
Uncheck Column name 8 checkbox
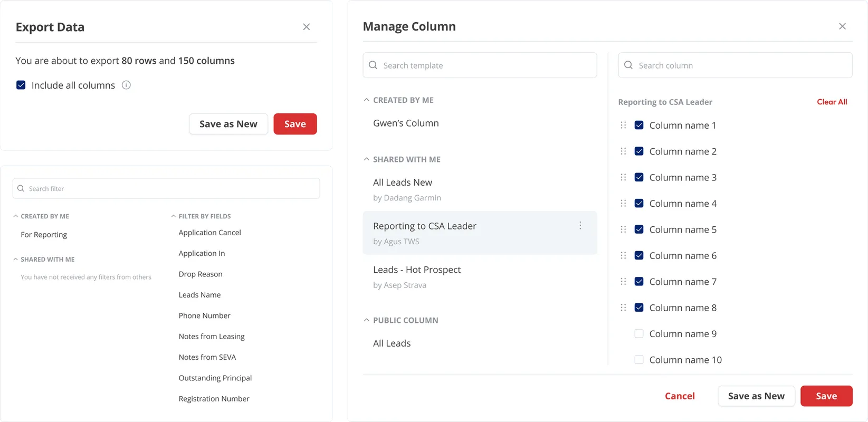[x=639, y=308]
